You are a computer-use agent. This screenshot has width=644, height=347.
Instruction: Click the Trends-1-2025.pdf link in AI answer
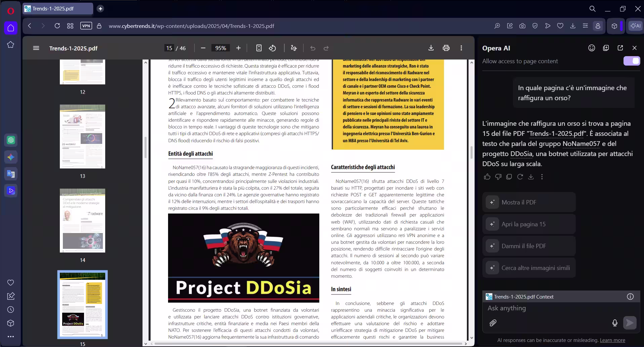click(556, 133)
